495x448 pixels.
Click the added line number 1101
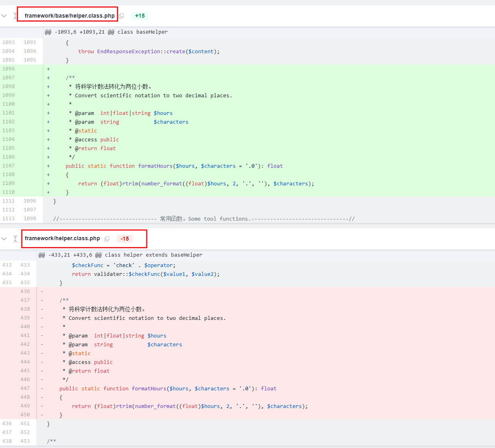[x=8, y=113]
